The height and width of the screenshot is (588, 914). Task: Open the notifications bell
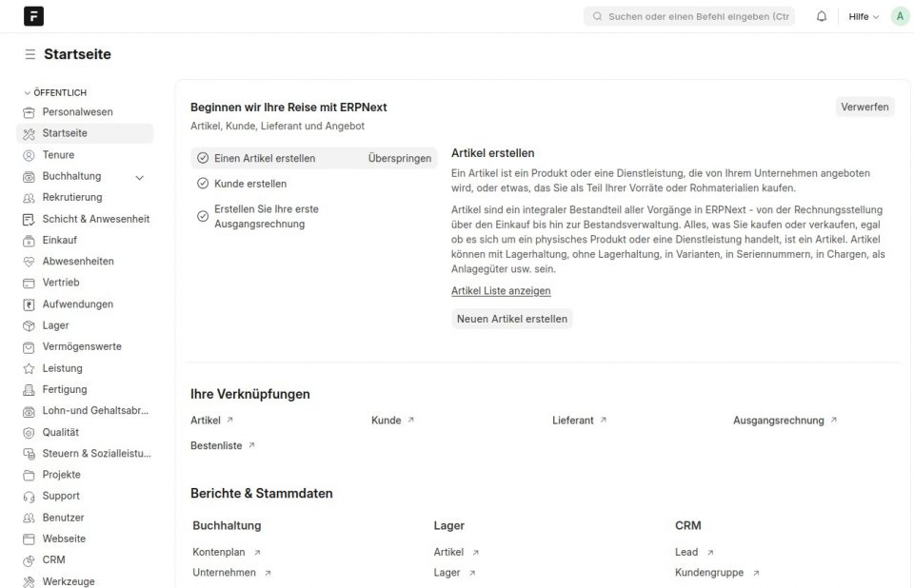[822, 16]
